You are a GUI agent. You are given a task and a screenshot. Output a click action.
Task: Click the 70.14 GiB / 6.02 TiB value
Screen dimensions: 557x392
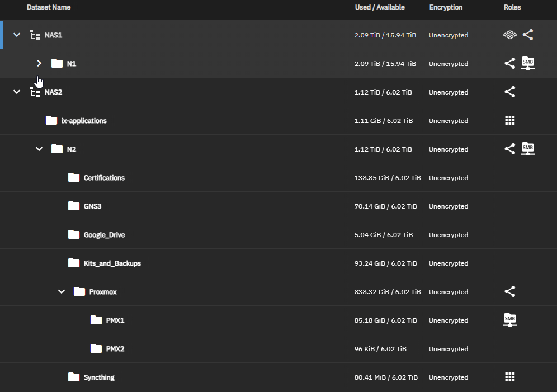click(385, 206)
